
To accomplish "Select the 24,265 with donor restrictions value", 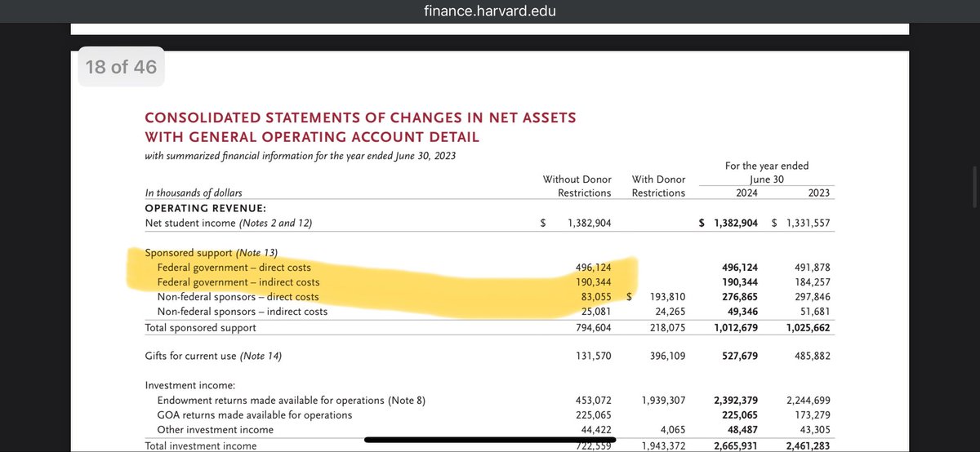I will tap(670, 312).
